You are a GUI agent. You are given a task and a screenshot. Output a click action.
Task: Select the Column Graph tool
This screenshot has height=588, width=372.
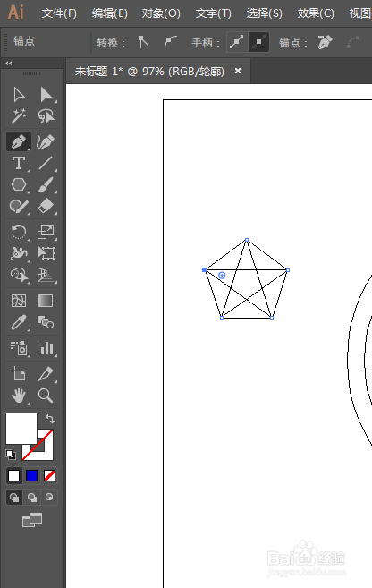(x=46, y=348)
